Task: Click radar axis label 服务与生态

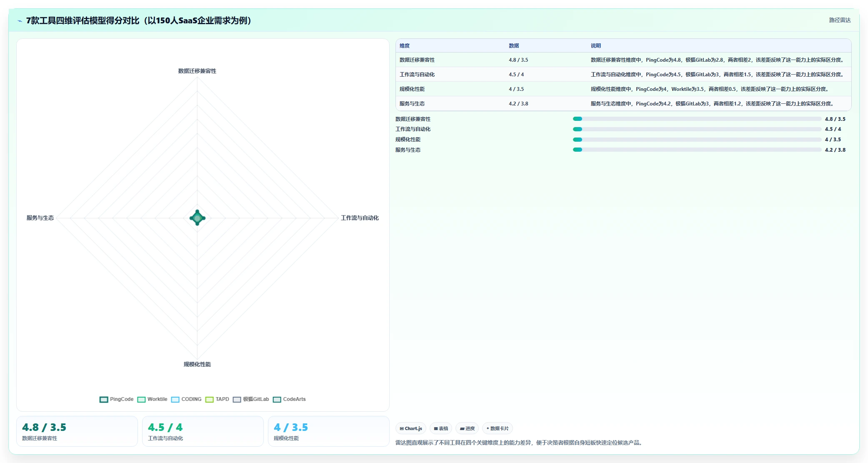Action: 40,218
